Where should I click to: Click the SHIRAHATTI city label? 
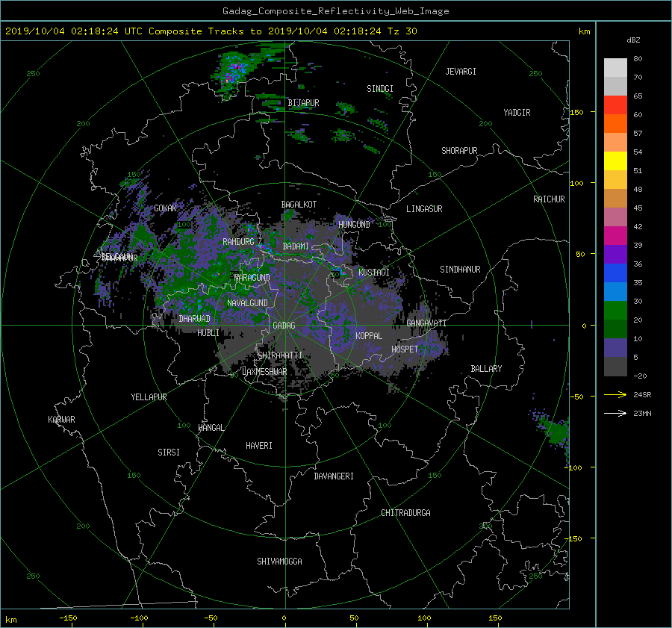pos(280,355)
